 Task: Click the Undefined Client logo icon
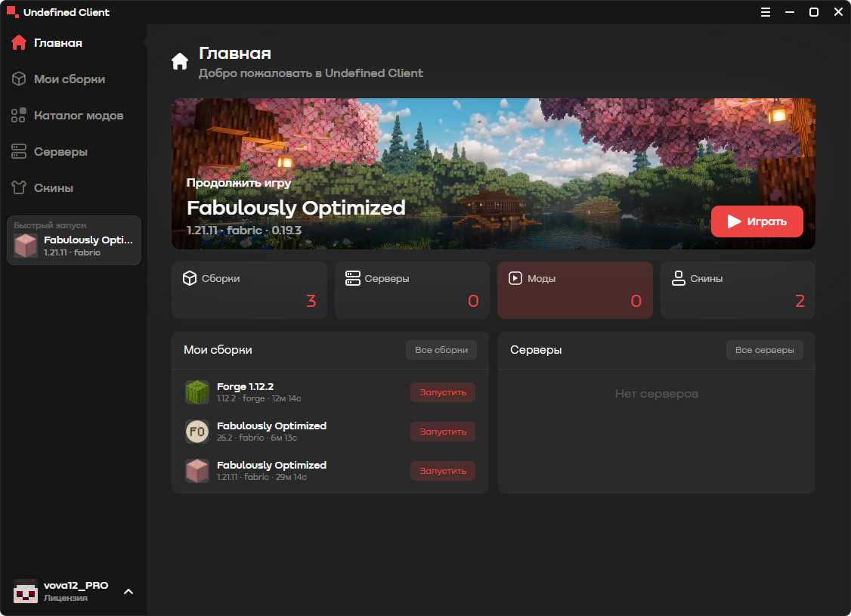tap(12, 12)
